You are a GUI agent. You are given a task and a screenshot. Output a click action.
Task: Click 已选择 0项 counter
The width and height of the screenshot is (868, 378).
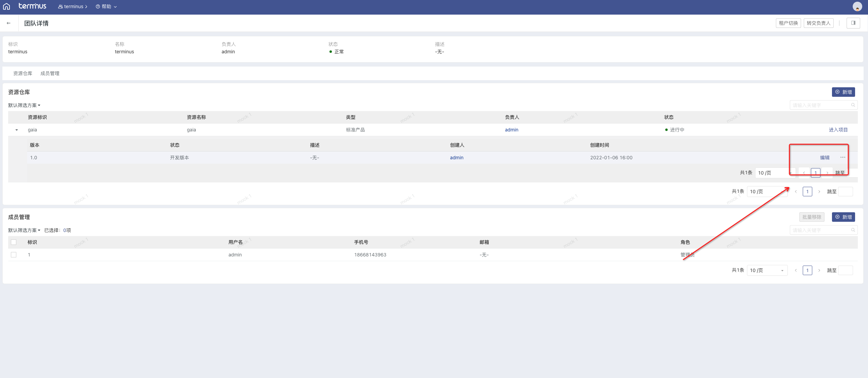coord(57,230)
